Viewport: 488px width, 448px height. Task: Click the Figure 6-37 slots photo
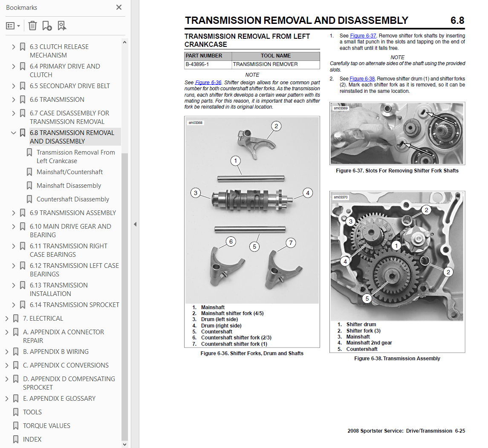click(x=397, y=133)
